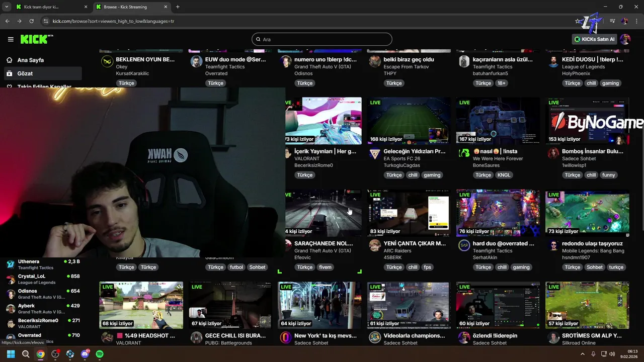
Task: View site information icon in address bar
Action: (46, 21)
